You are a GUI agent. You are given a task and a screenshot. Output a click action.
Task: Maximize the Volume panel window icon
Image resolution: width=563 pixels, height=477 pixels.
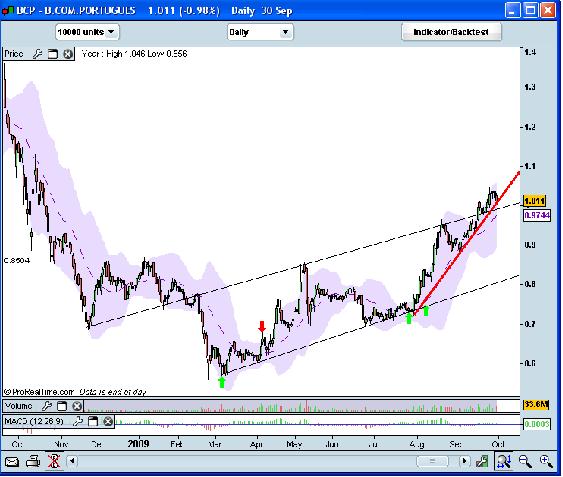62,406
